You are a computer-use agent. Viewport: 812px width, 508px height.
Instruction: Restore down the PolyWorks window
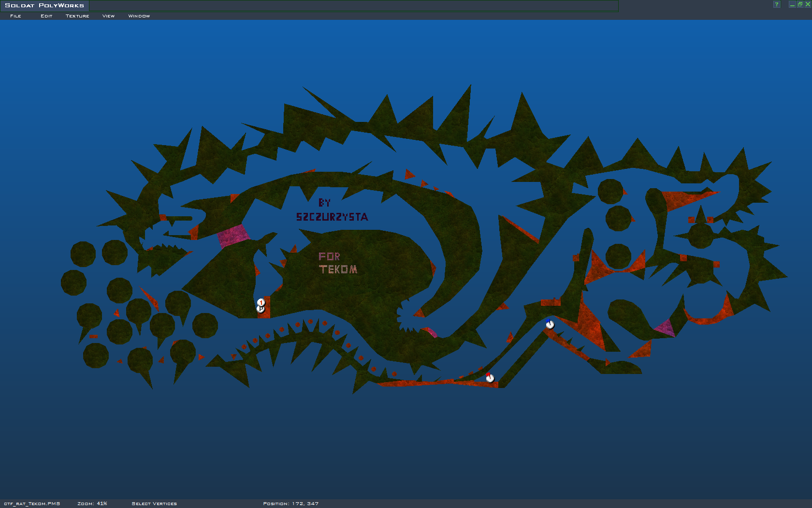[800, 4]
